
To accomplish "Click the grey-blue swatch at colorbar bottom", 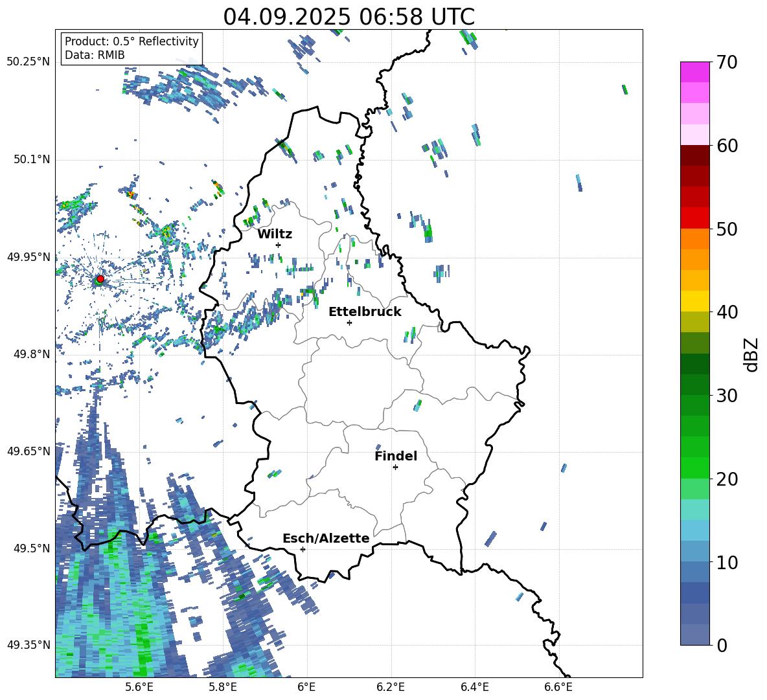I will click(694, 635).
